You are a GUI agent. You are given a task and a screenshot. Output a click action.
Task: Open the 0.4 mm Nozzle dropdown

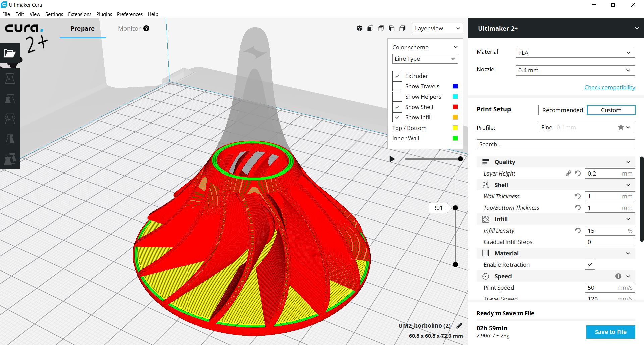(575, 70)
